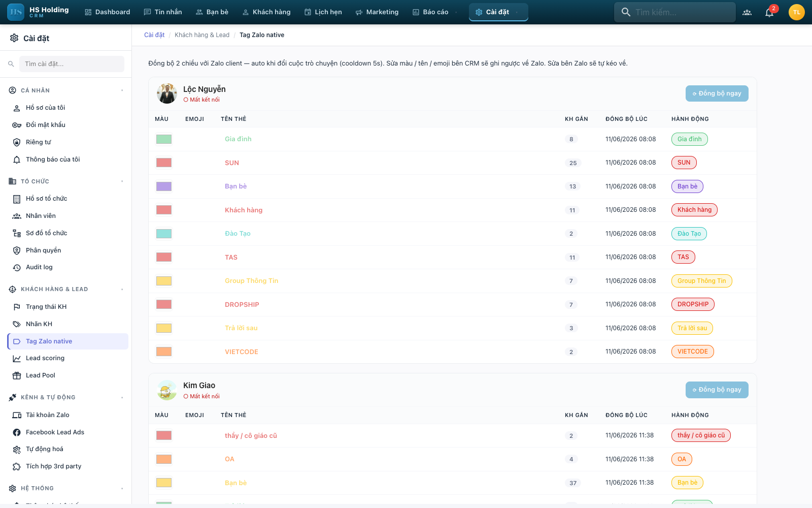812x508 pixels.
Task: Go to the Marketing tab
Action: tap(377, 12)
